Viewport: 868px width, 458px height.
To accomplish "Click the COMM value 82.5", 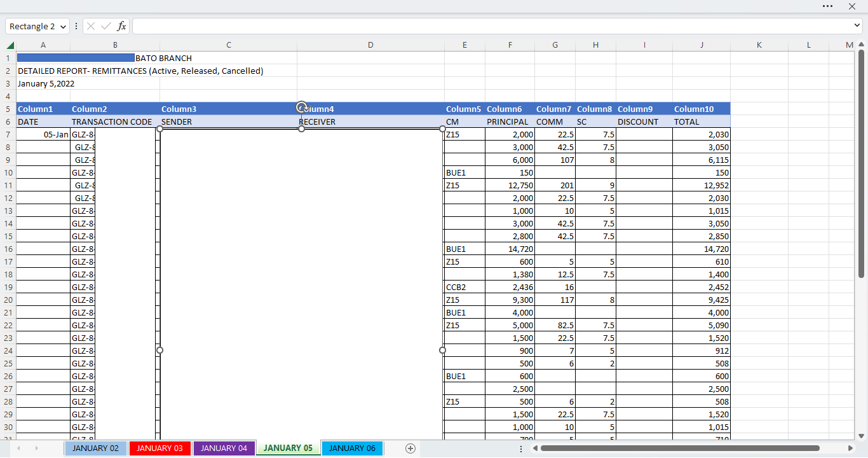I will (x=555, y=325).
